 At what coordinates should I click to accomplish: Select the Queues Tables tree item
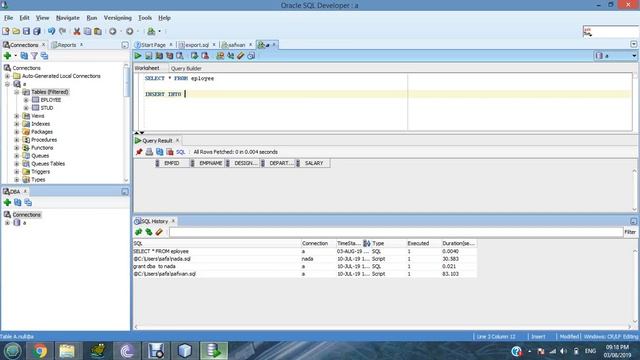pos(48,164)
